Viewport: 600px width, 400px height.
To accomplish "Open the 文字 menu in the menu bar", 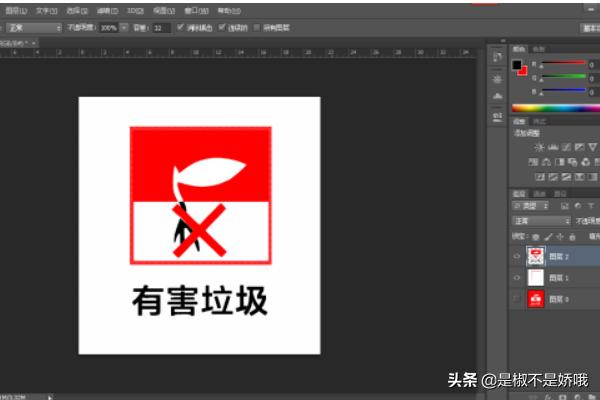I will click(45, 8).
